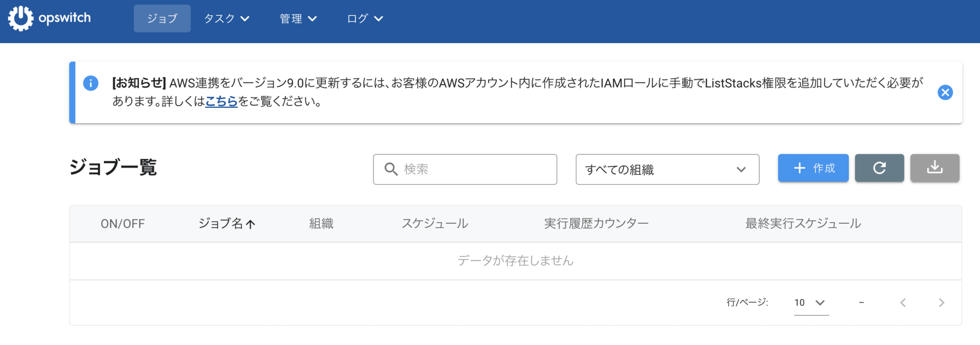
Task: Open the タスク dropdown menu
Action: (x=227, y=19)
